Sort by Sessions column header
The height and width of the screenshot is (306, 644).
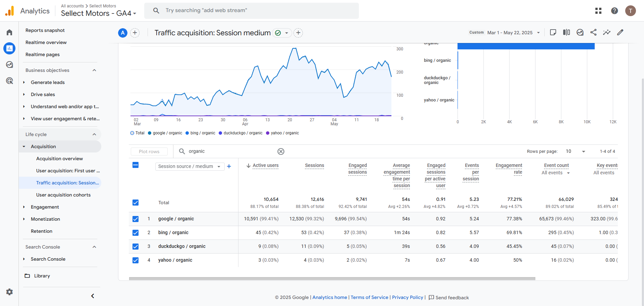point(314,165)
